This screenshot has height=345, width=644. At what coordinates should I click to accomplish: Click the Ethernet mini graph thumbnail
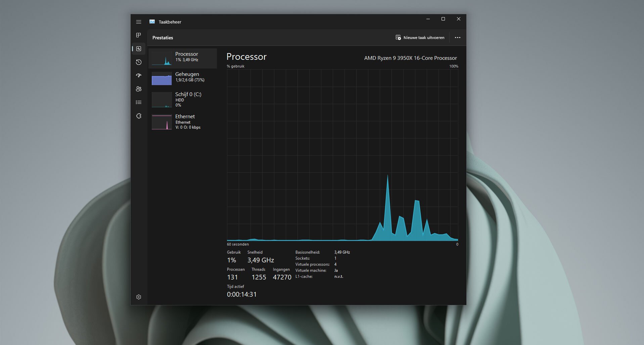(162, 122)
